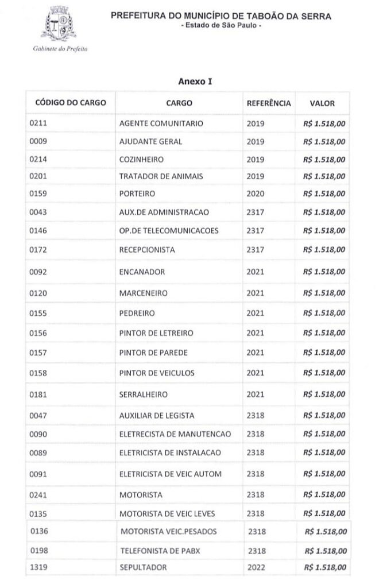The height and width of the screenshot is (588, 383).
Task: Click cargo code 0009
Action: pos(38,141)
